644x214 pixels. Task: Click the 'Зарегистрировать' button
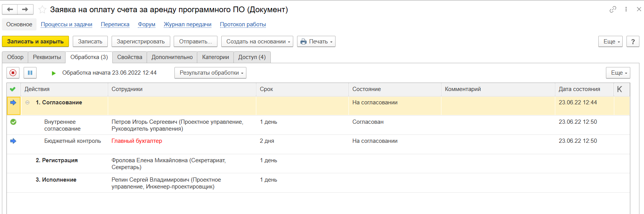141,42
